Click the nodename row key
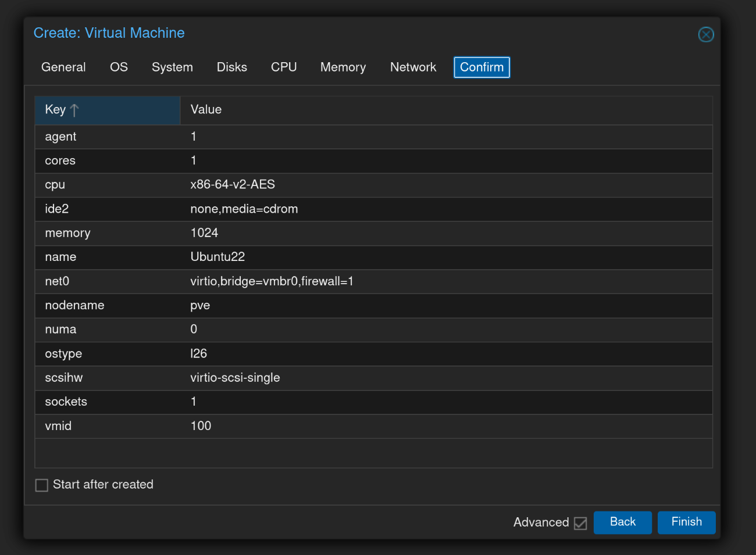Screen dimensions: 756x555 pos(74,306)
